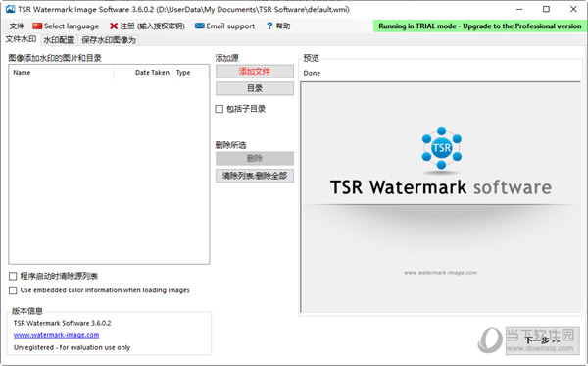Toggle Use embedded color information checkbox
The height and width of the screenshot is (366, 588).
(13, 290)
